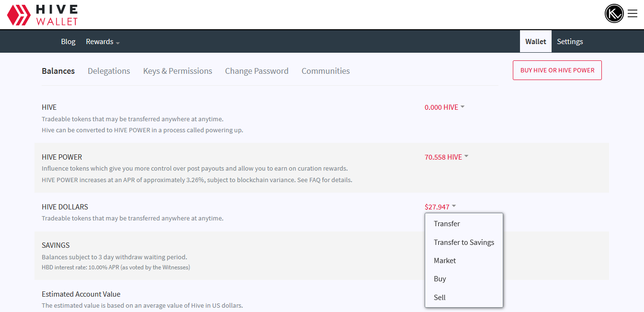Switch to the Delegations tab
Image resolution: width=644 pixels, height=312 pixels.
[109, 71]
